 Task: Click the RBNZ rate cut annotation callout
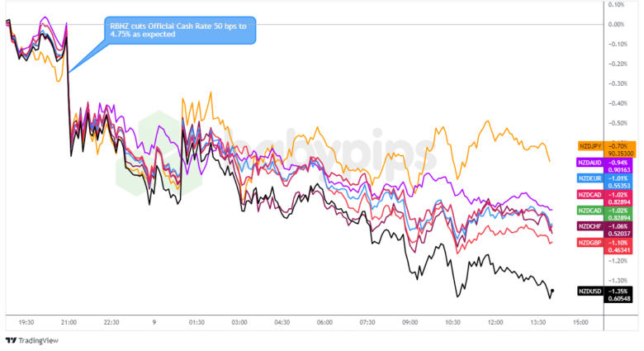click(x=181, y=31)
